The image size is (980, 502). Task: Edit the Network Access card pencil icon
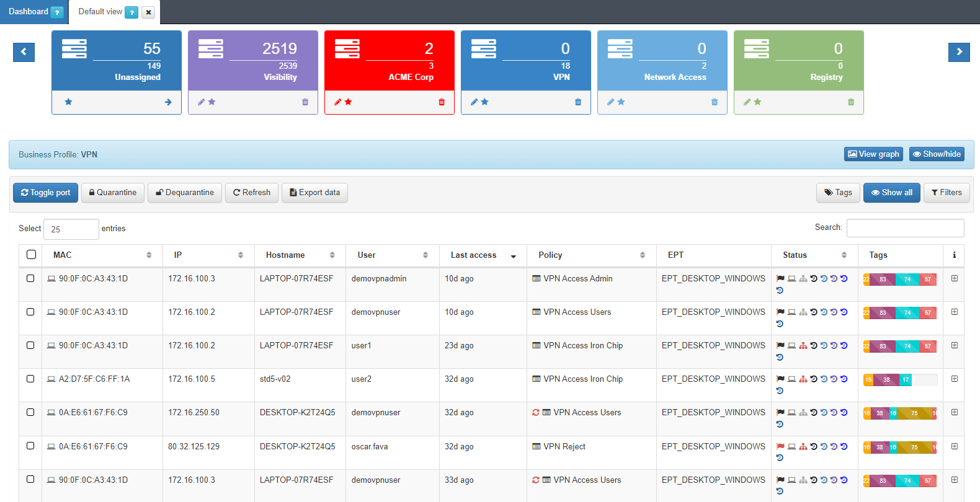point(610,102)
